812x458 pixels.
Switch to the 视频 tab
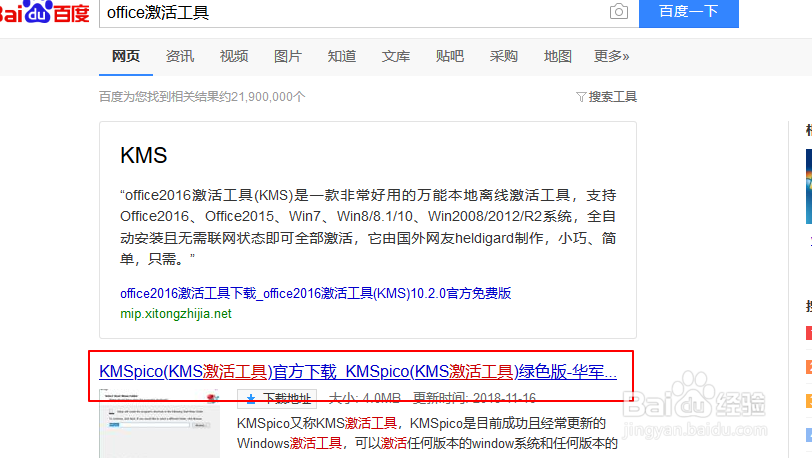(x=234, y=56)
